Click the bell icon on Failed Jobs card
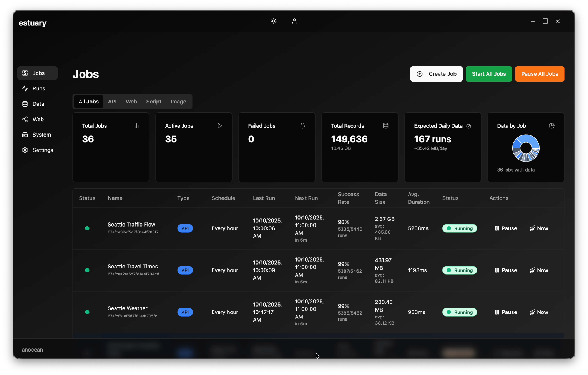588x375 pixels. [x=302, y=125]
